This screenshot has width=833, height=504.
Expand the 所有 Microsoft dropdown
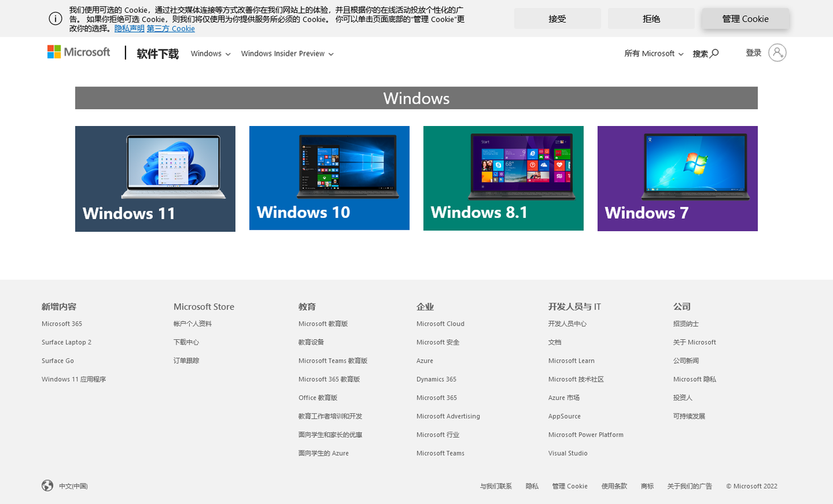click(654, 54)
